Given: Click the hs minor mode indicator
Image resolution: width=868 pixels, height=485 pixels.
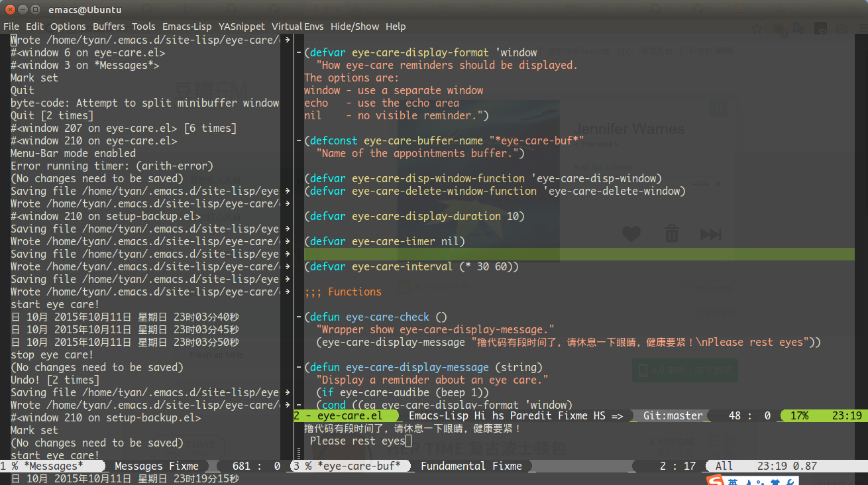Looking at the screenshot, I should click(x=498, y=415).
